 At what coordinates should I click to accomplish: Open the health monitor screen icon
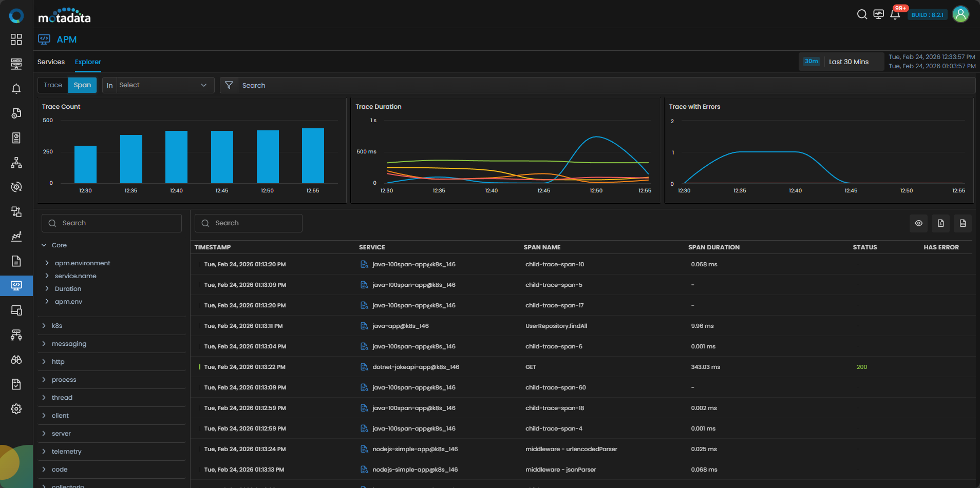[x=878, y=14]
